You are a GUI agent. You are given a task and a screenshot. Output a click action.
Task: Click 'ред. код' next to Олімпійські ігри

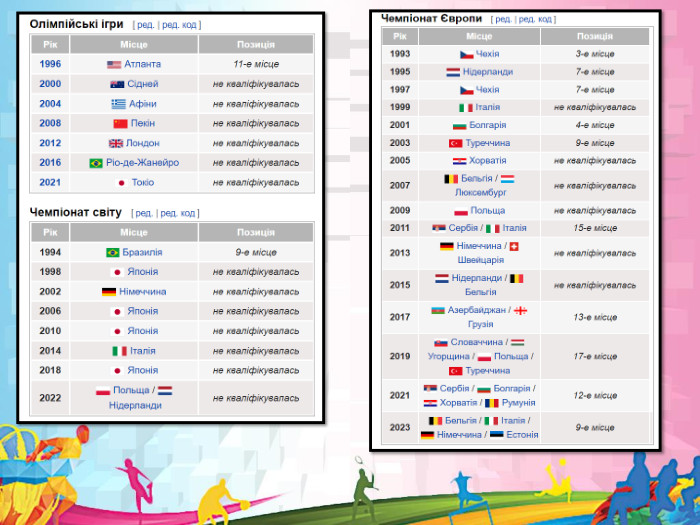(x=179, y=24)
